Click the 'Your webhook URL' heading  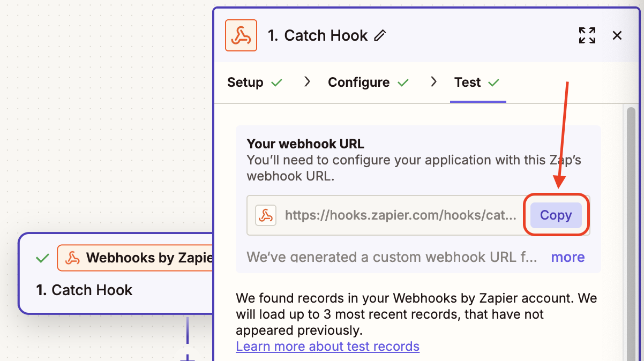305,144
